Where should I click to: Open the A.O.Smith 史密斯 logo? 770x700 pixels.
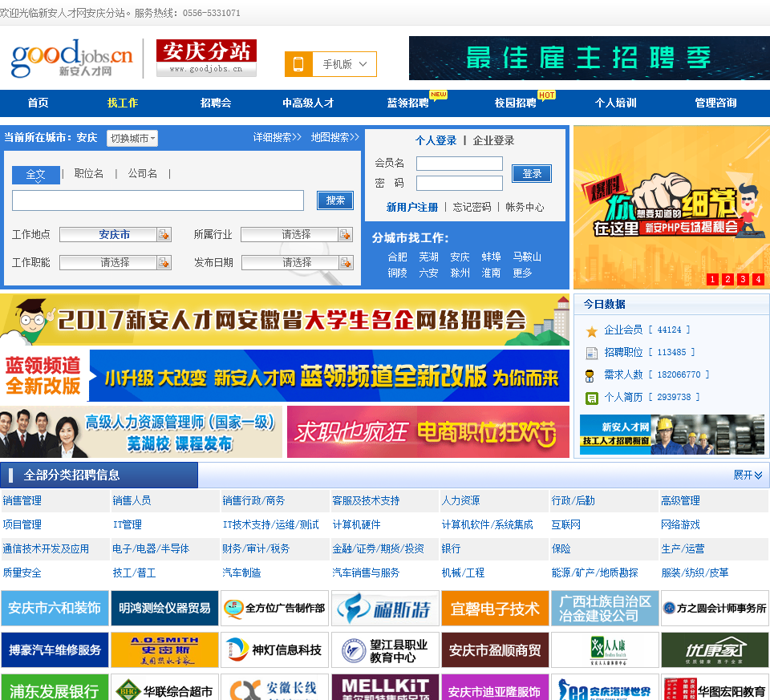click(164, 650)
